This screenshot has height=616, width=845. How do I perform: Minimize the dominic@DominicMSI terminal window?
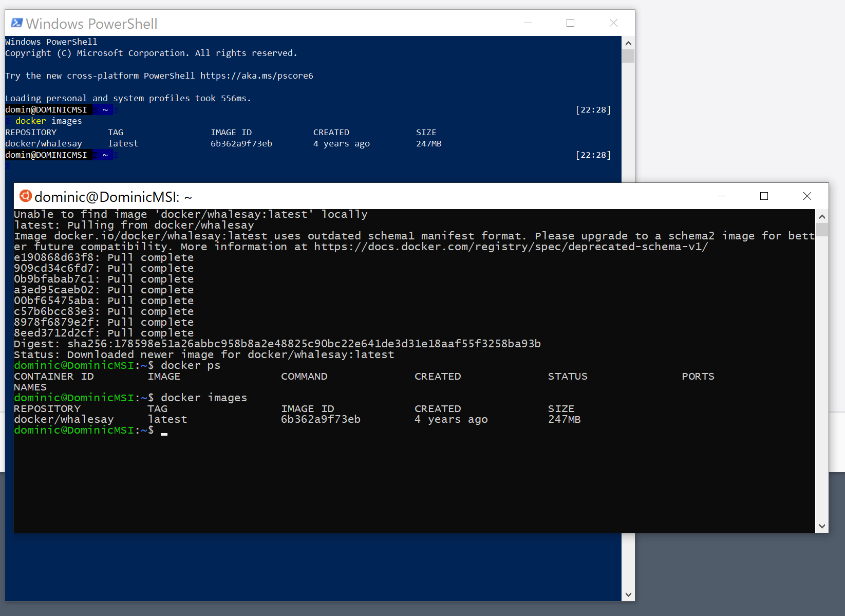(x=721, y=196)
